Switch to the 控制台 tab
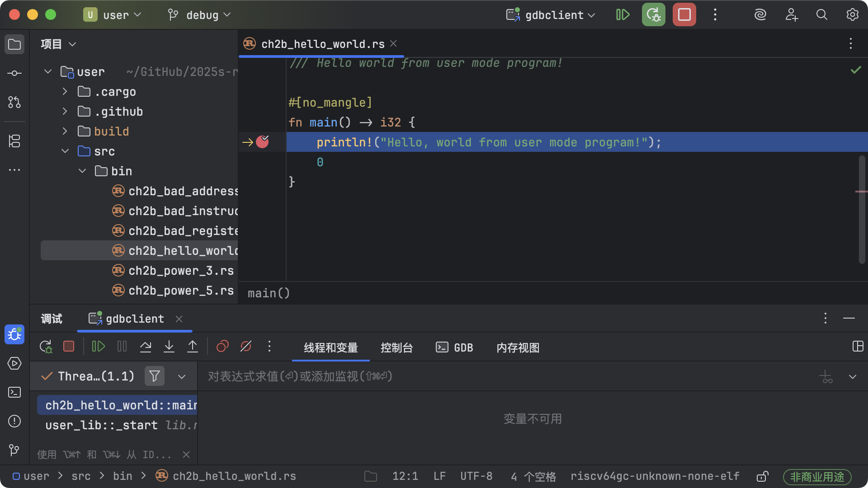Screen dimensions: 868x488 point(396,347)
